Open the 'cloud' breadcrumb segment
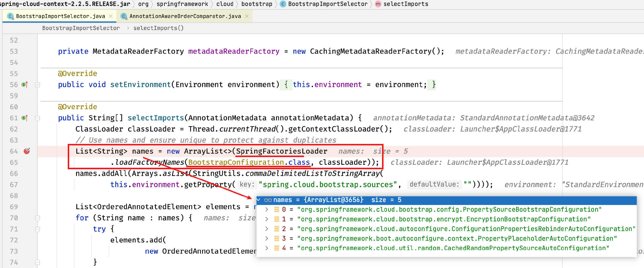This screenshot has height=268, width=644. click(225, 4)
